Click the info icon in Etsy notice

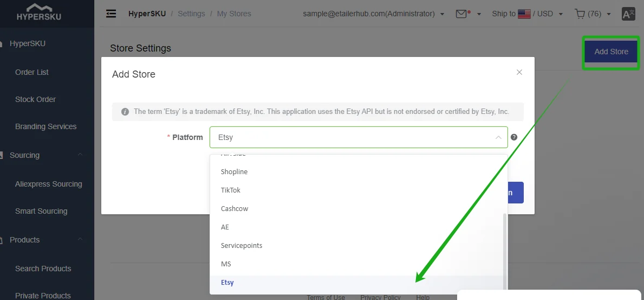[125, 112]
